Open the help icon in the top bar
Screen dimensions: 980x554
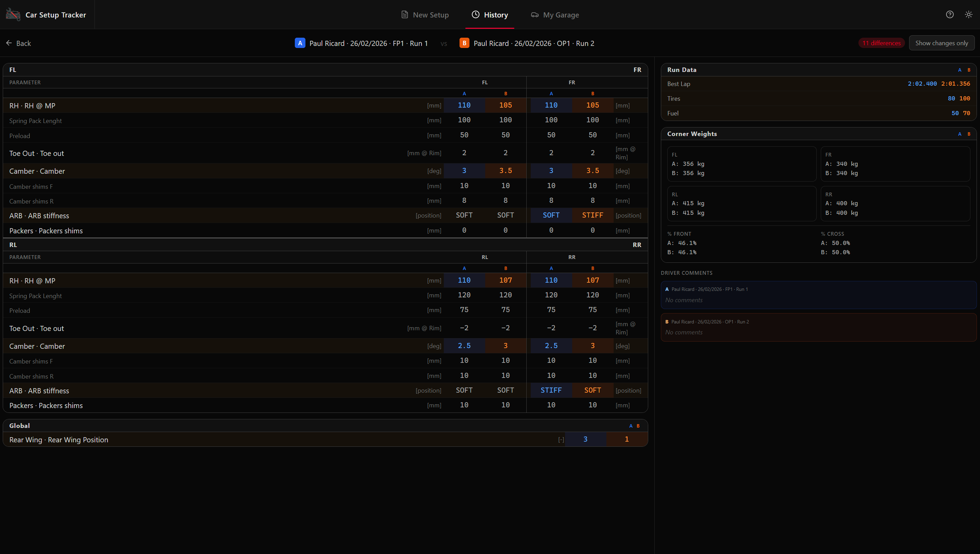(950, 14)
